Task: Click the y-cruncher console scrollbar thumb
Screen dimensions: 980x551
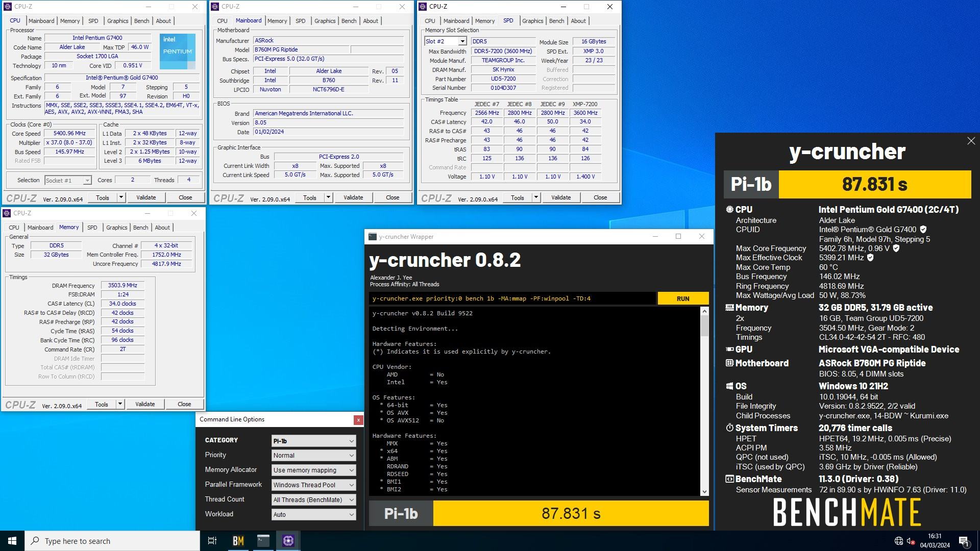Action: click(704, 325)
